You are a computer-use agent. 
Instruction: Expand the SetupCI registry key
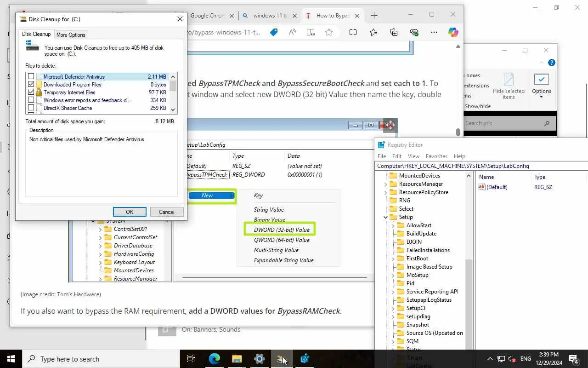pos(393,308)
